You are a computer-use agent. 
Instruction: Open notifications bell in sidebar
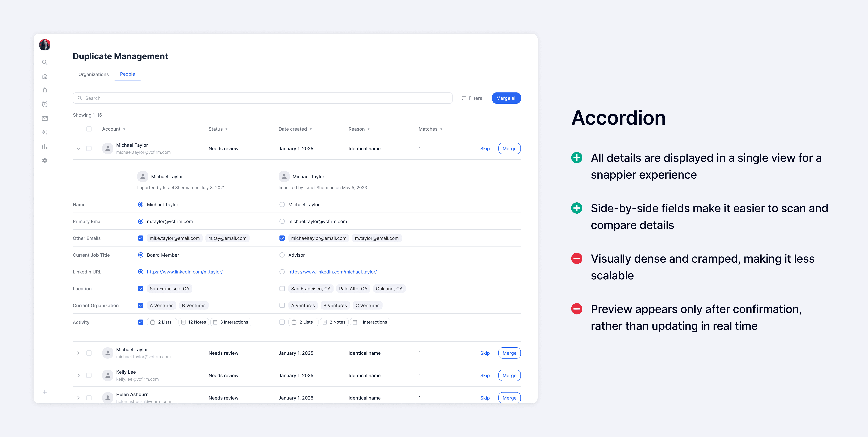pyautogui.click(x=44, y=90)
